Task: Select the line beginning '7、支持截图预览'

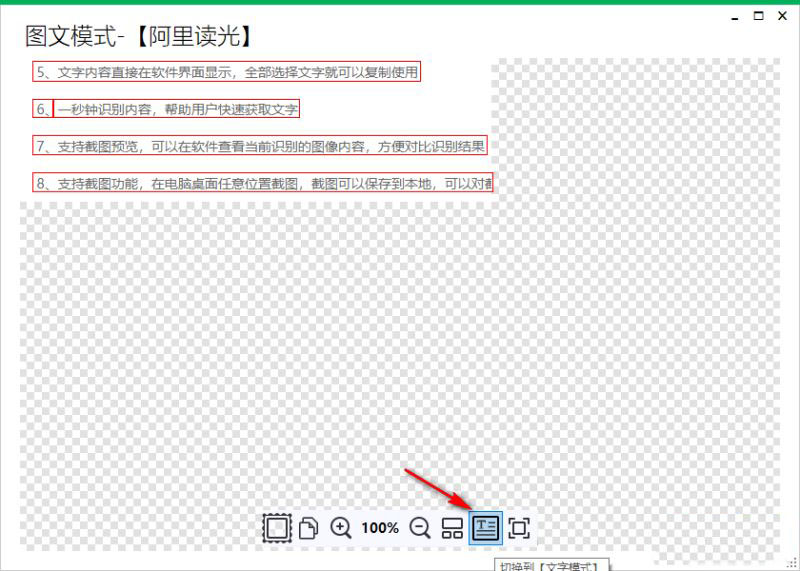Action: coord(260,146)
